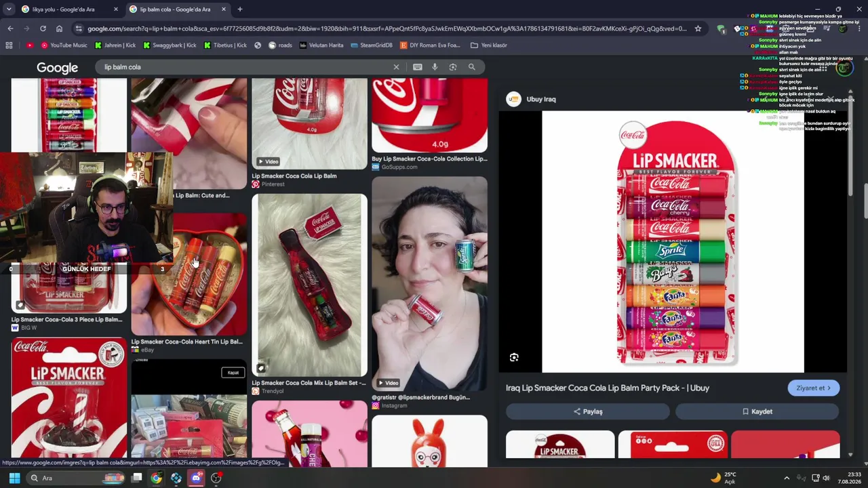Click the 'Kaydet' save button

click(x=757, y=411)
